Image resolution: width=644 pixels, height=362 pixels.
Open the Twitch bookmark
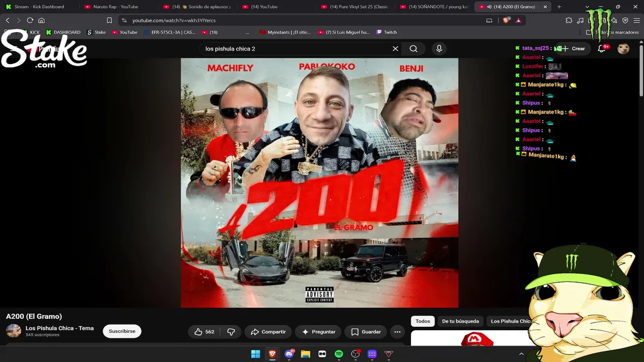[386, 32]
